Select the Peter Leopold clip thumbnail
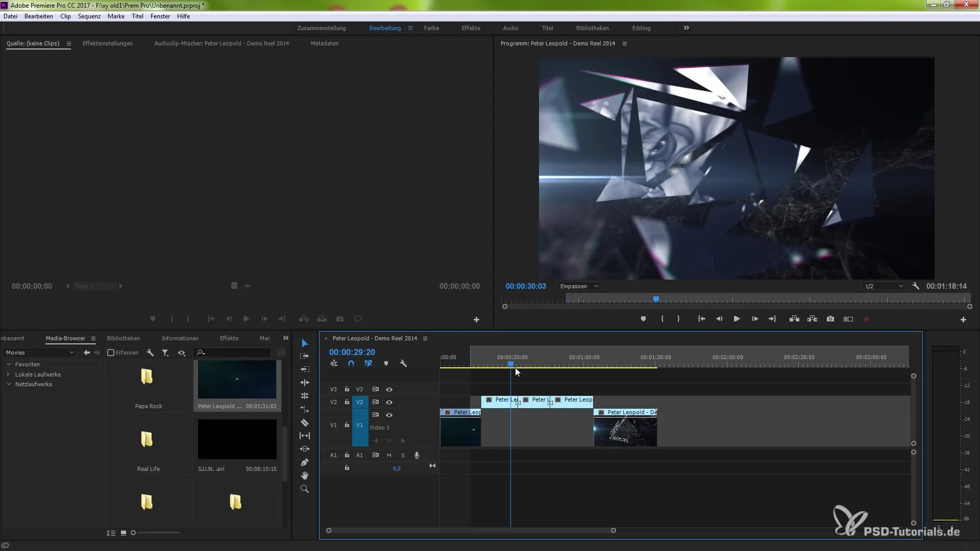 237,380
